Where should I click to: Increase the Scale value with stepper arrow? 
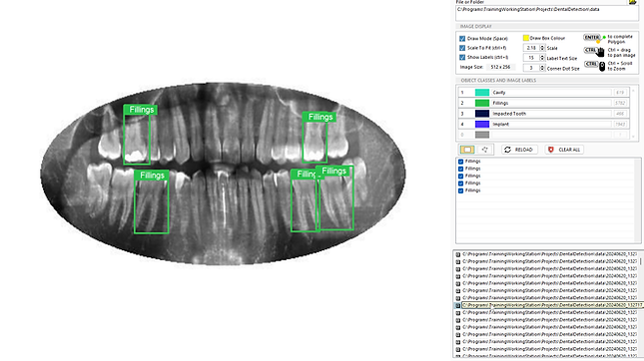click(542, 46)
